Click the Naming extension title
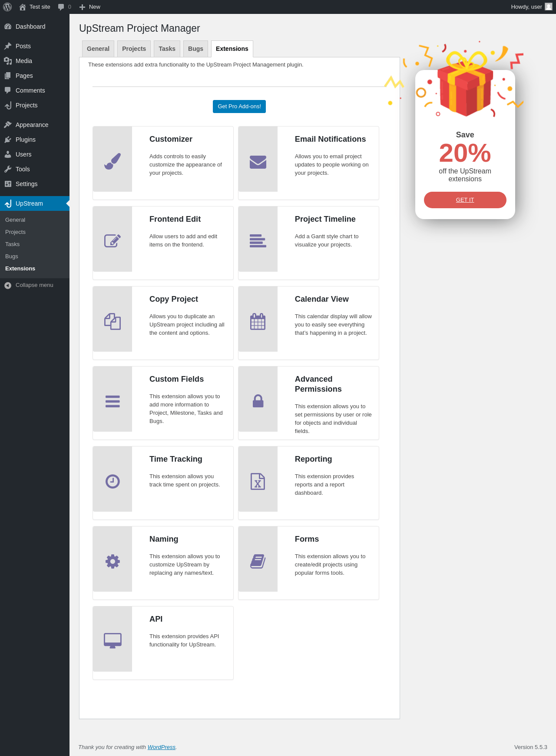Image resolution: width=556 pixels, height=756 pixels. click(x=164, y=539)
